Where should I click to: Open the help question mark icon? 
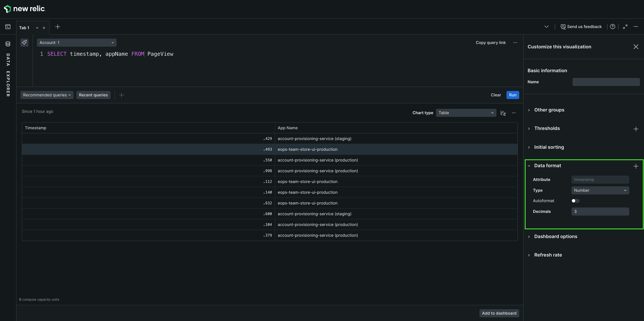(x=612, y=27)
